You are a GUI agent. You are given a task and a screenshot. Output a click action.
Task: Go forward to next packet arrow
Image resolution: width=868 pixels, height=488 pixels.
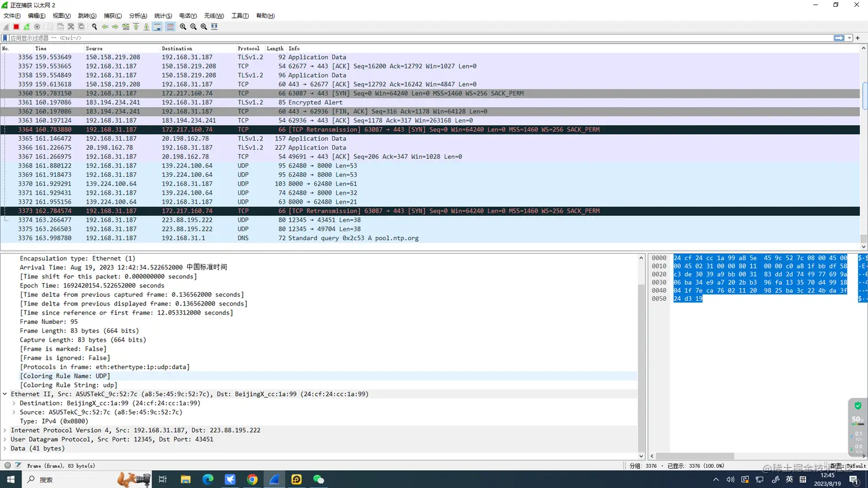(x=115, y=26)
